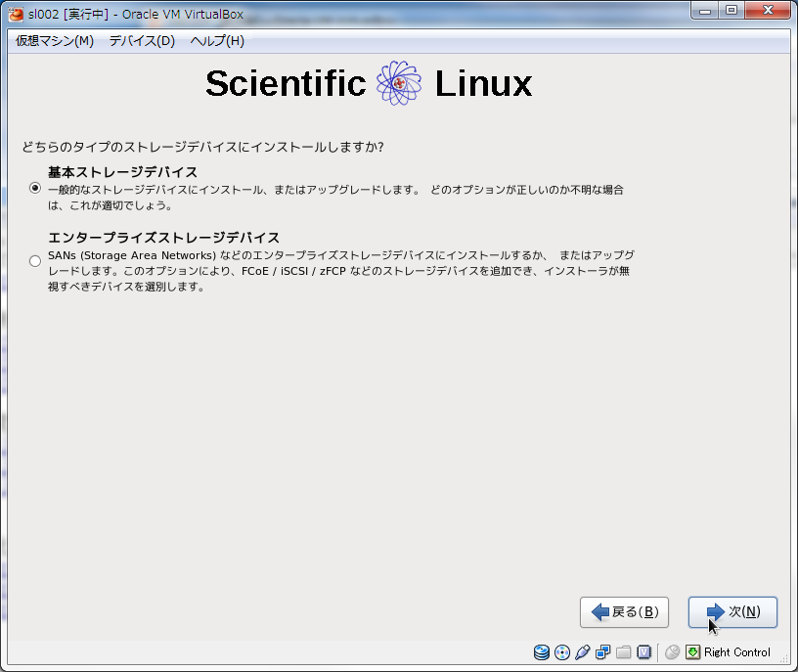Click the 基本ストレージデバイス heading text
The height and width of the screenshot is (672, 798).
tap(122, 172)
